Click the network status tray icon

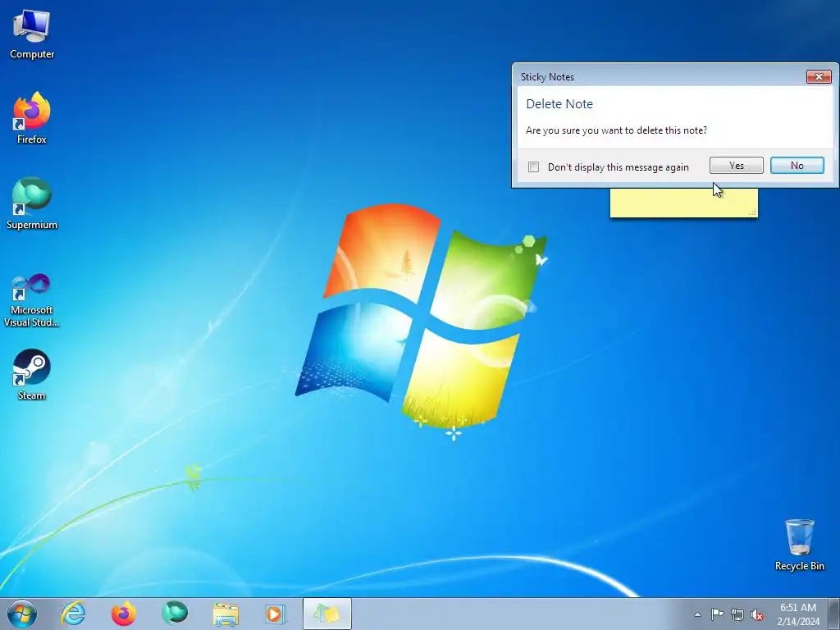click(737, 614)
